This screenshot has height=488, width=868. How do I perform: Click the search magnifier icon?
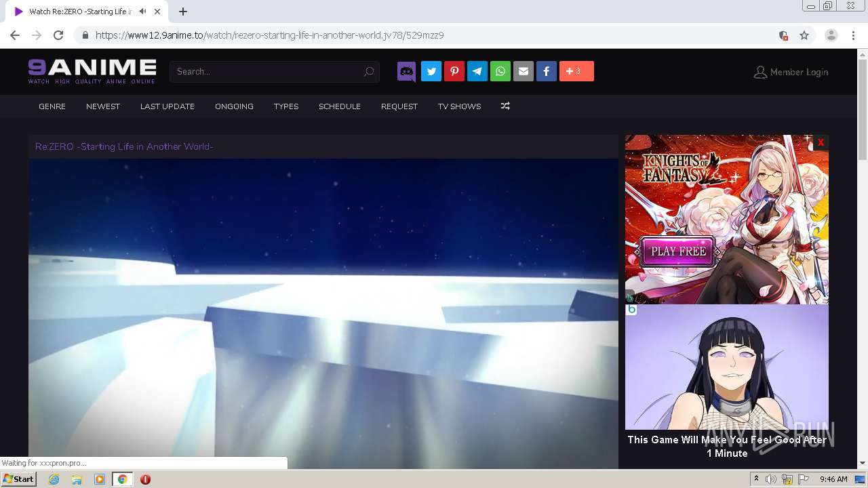coord(369,71)
